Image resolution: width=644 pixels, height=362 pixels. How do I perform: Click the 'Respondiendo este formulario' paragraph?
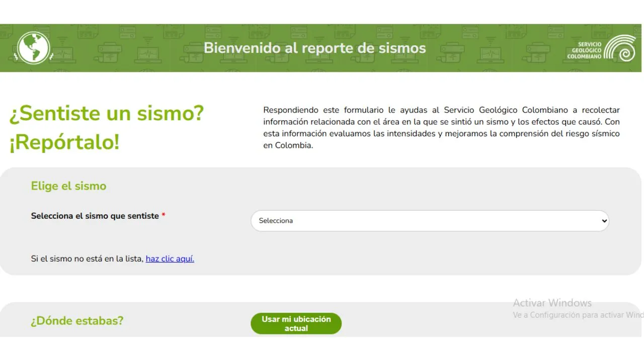pyautogui.click(x=441, y=128)
